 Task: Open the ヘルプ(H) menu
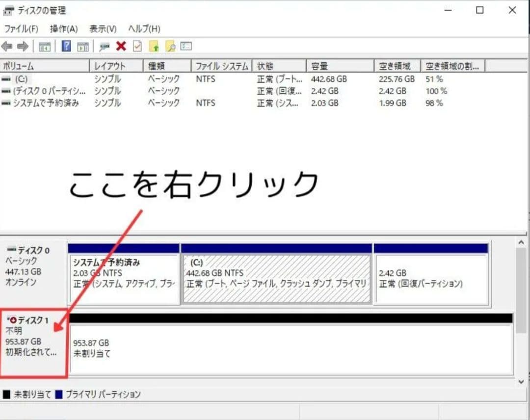tap(144, 29)
